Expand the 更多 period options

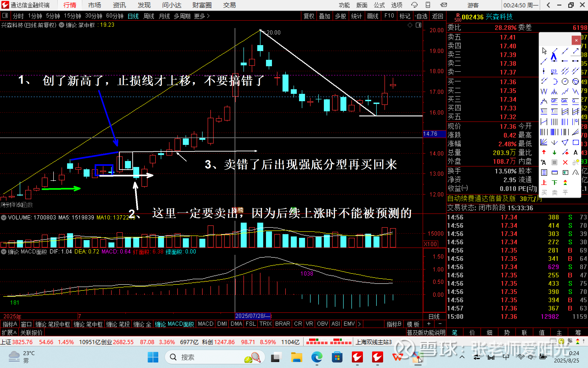tap(201, 16)
